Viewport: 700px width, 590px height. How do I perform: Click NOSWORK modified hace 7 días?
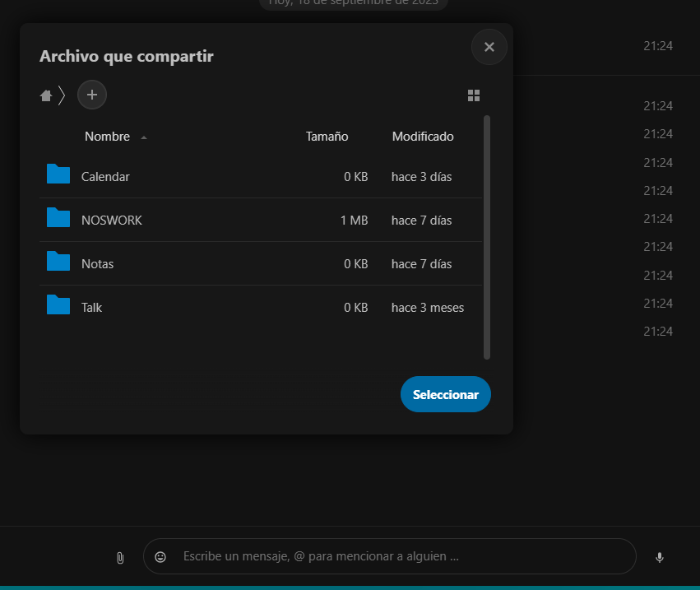(x=421, y=221)
